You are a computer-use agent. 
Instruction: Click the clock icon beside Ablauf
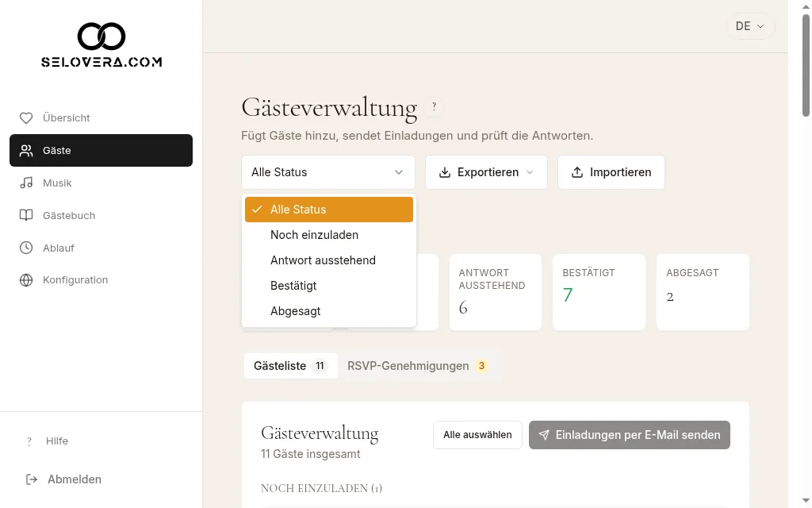(x=26, y=248)
